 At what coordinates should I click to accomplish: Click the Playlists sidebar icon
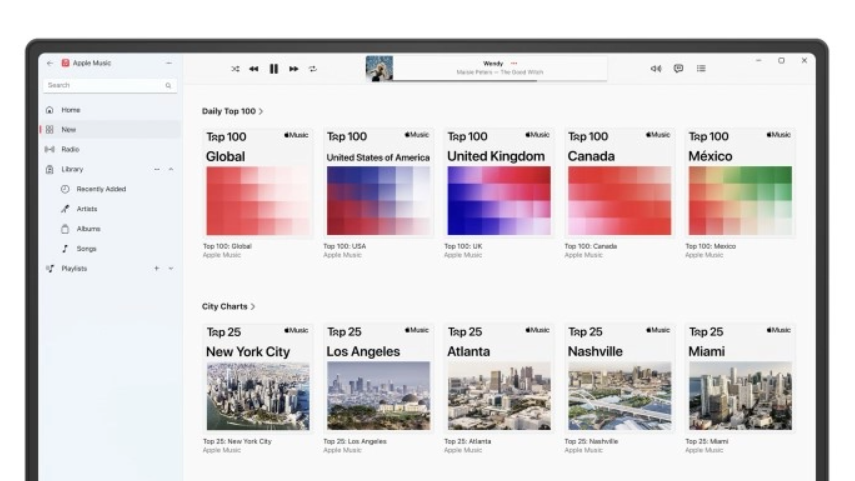[x=50, y=268]
